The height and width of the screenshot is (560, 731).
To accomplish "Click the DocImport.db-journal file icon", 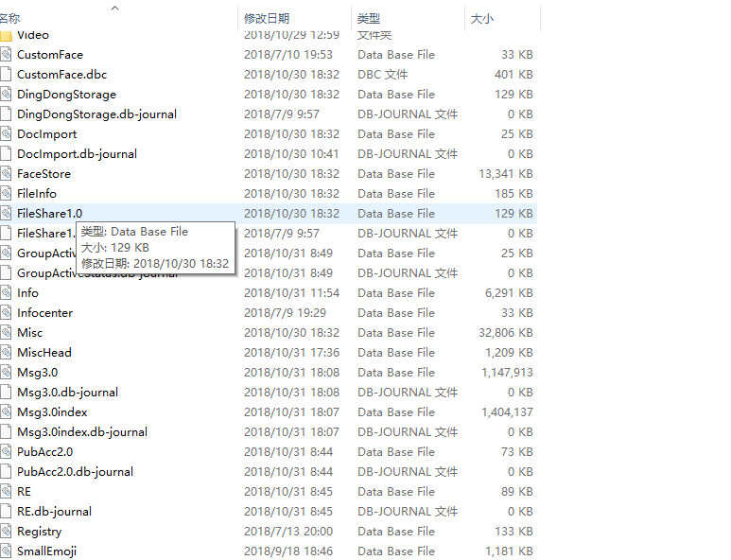I will [6, 154].
